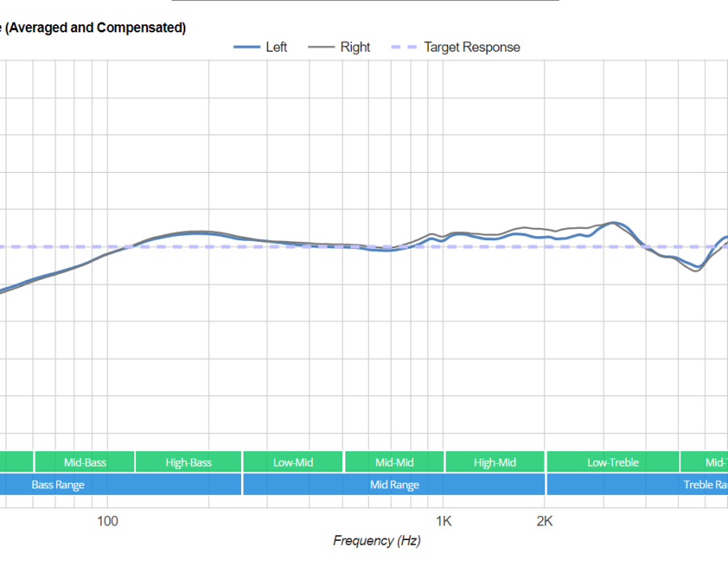Click the "(Averaged and Compensated)" chart title

click(x=95, y=27)
